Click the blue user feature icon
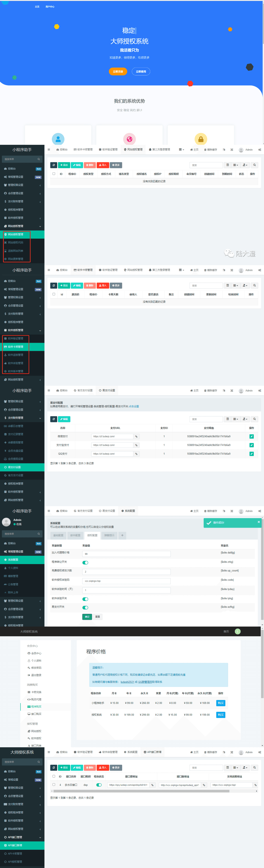The image size is (264, 868). 58,139
